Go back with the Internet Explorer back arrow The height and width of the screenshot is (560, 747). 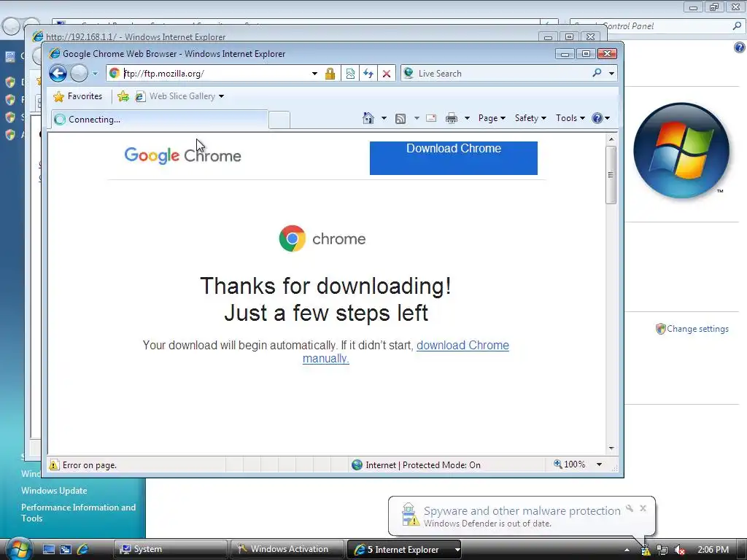click(58, 74)
